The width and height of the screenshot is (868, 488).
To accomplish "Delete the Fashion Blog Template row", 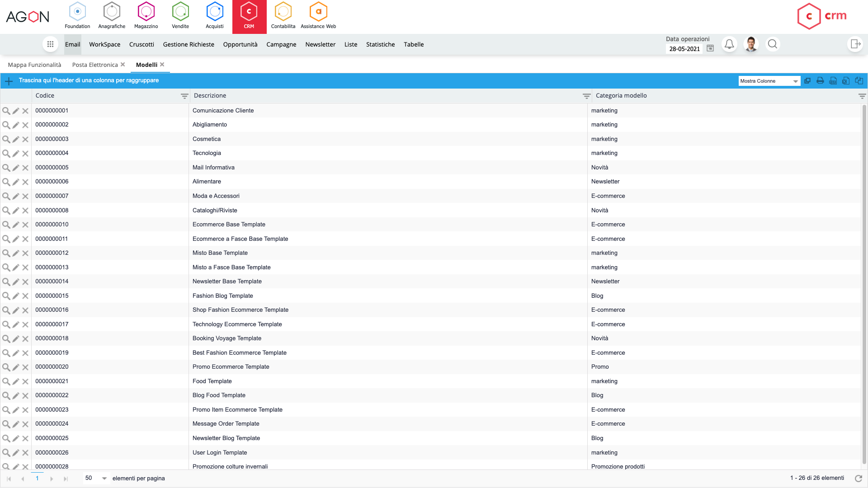I will (25, 296).
